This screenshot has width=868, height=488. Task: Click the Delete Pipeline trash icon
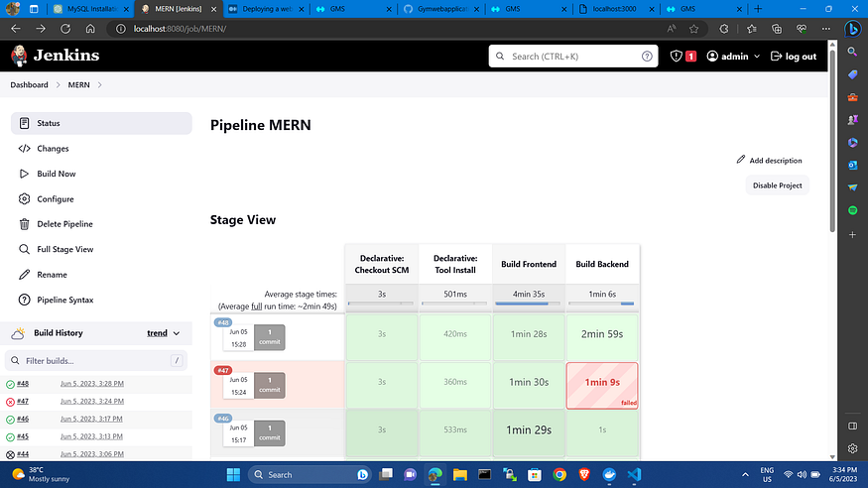[24, 224]
